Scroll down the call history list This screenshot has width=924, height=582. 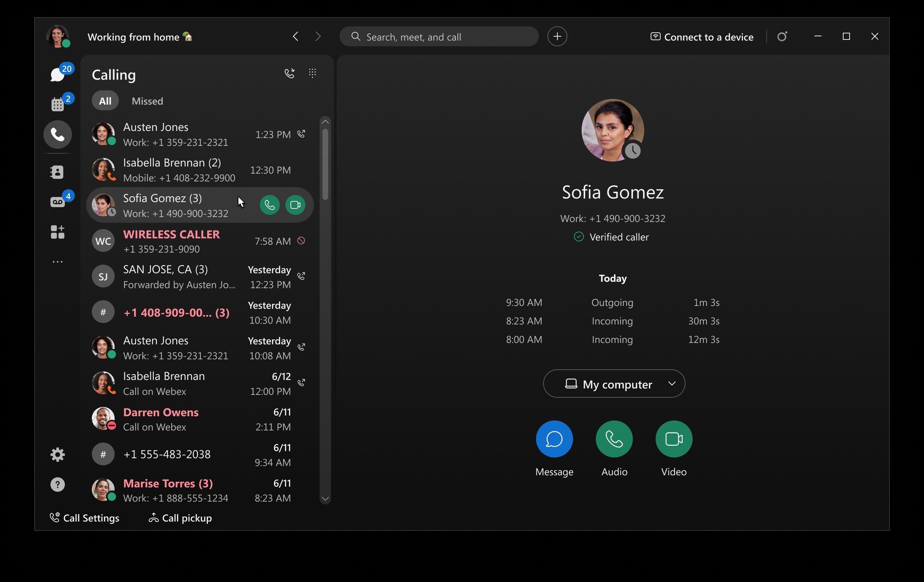click(x=325, y=499)
